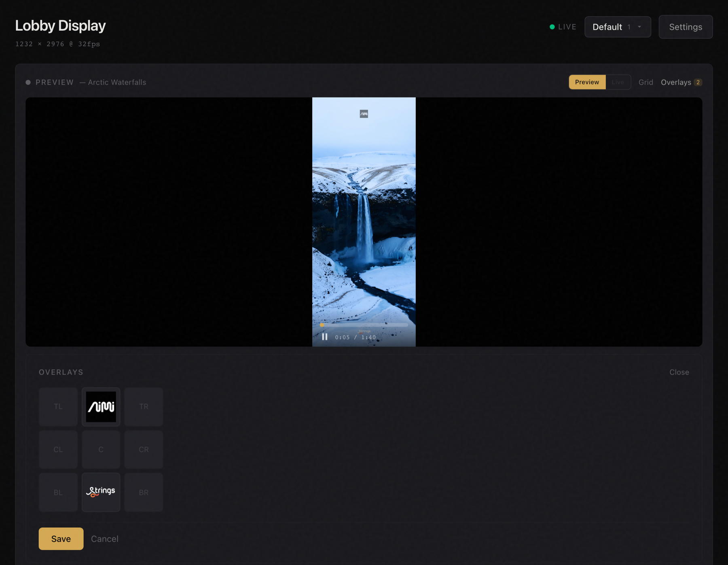Select the TL overlay slot

coord(58,406)
